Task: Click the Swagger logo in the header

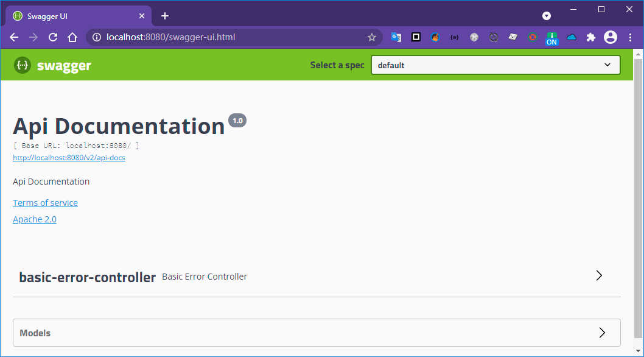Action: click(x=52, y=65)
